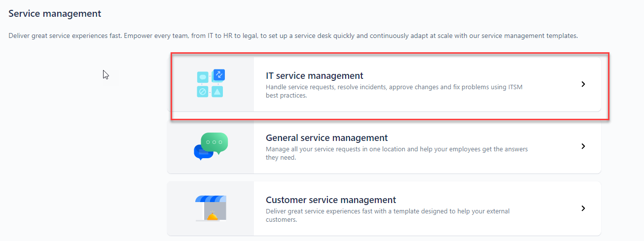Image resolution: width=644 pixels, height=241 pixels.
Task: Click the external customers template description
Action: [387, 215]
